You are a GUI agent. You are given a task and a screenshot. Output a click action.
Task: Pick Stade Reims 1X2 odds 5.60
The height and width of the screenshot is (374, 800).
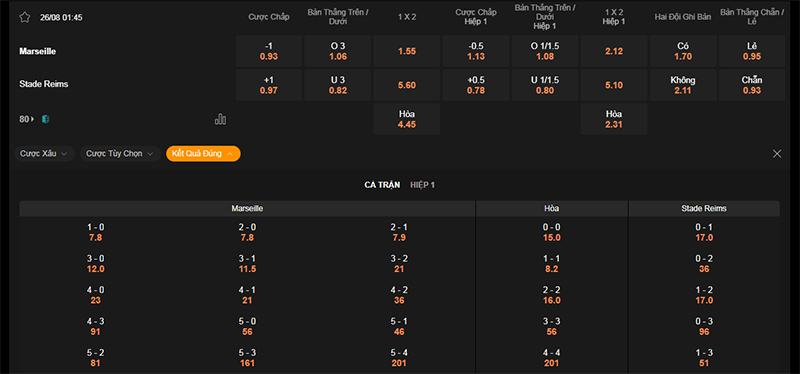[407, 85]
